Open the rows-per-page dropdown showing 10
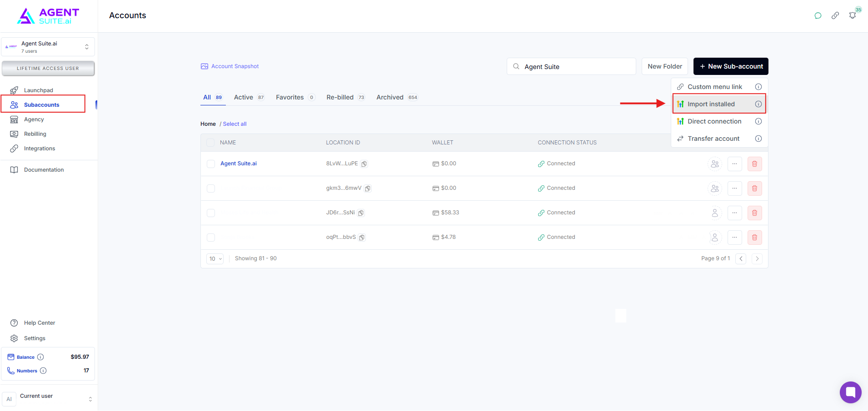Screen dimensions: 868x411 tap(215, 259)
